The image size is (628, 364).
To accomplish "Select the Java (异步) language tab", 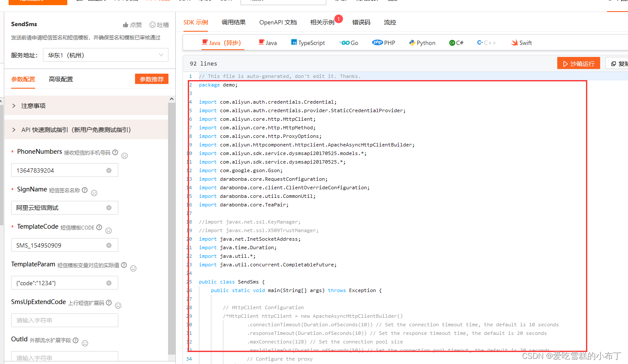I will [x=222, y=43].
